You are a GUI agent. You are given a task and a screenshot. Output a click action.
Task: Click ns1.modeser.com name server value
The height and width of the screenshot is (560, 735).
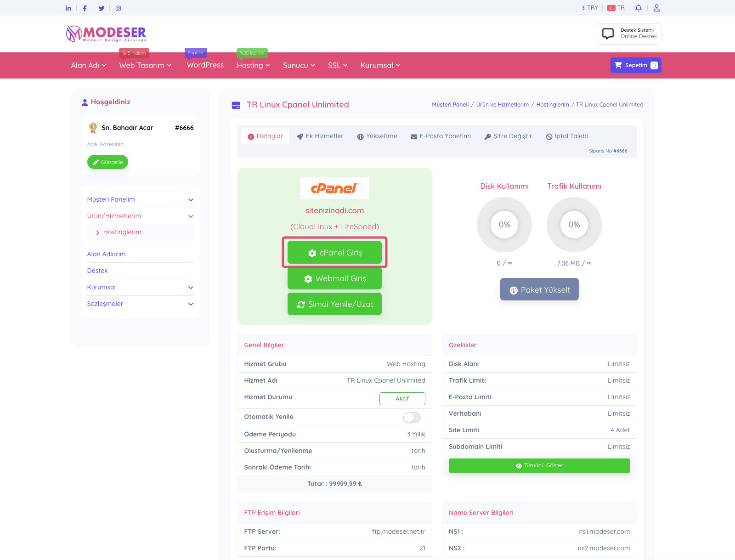pyautogui.click(x=605, y=532)
